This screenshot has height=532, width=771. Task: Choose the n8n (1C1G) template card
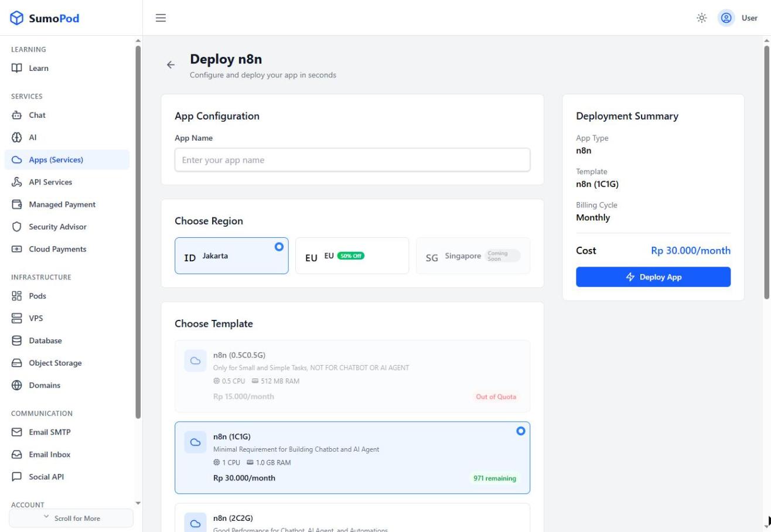pyautogui.click(x=352, y=458)
